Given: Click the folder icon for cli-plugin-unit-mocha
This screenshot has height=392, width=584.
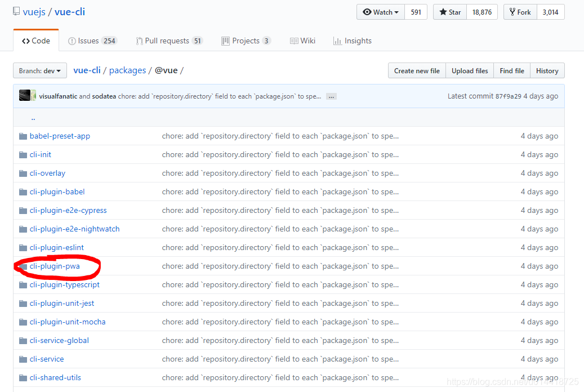Looking at the screenshot, I should coord(23,322).
